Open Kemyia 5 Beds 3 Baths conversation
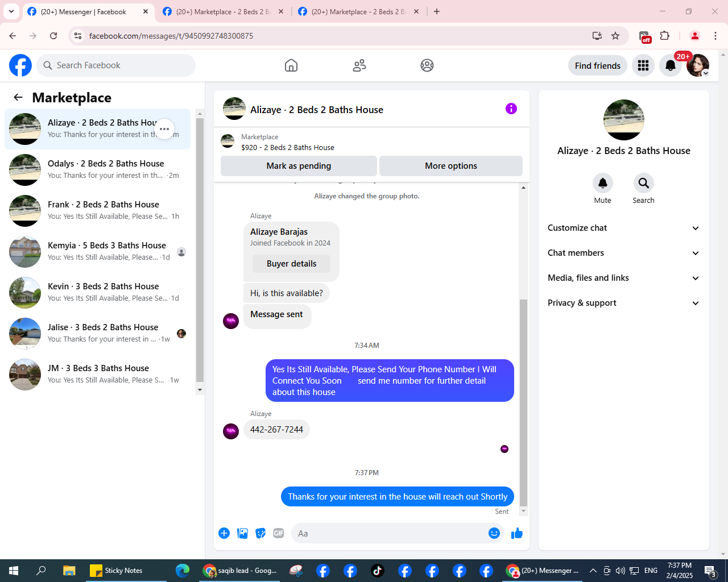The image size is (728, 582). [x=97, y=252]
